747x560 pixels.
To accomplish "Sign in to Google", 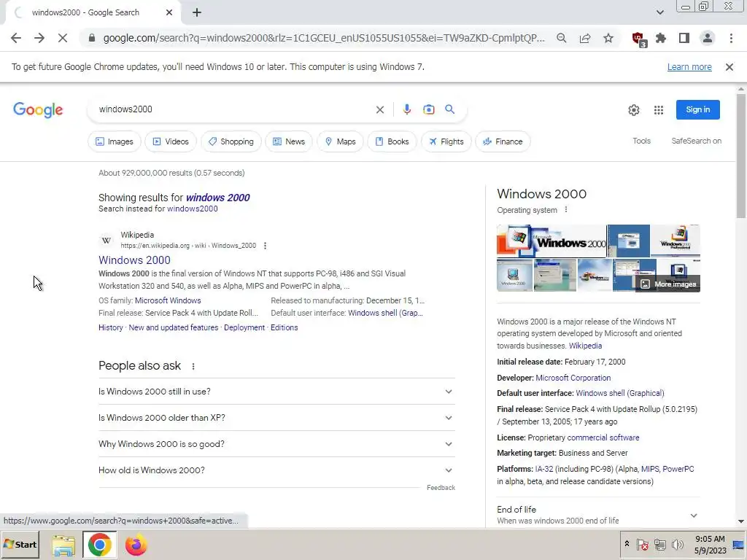I will click(x=697, y=109).
